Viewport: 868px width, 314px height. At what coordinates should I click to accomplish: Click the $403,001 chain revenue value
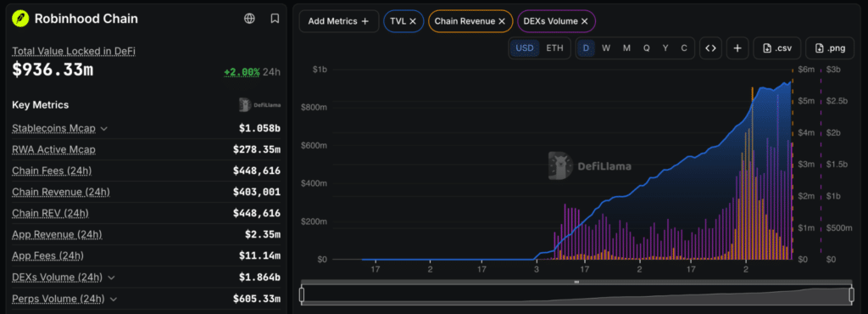257,192
